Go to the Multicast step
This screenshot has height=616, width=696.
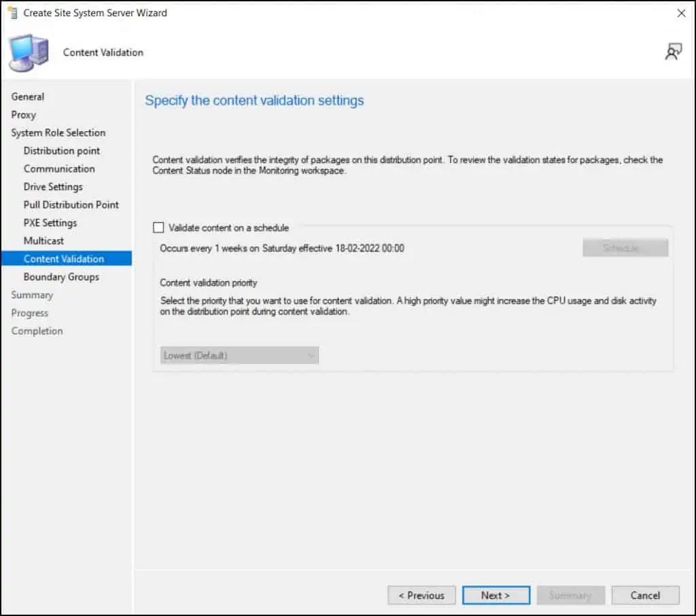(43, 240)
